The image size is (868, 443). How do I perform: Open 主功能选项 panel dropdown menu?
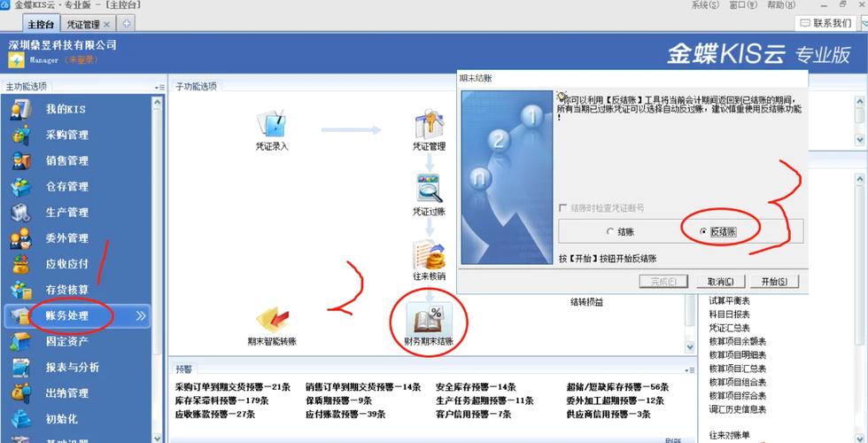click(x=159, y=88)
